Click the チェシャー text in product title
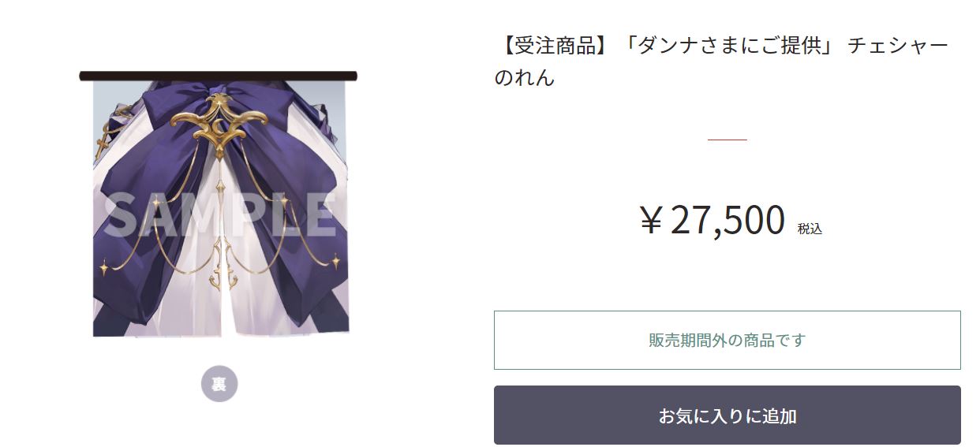980x447 pixels. tap(897, 46)
